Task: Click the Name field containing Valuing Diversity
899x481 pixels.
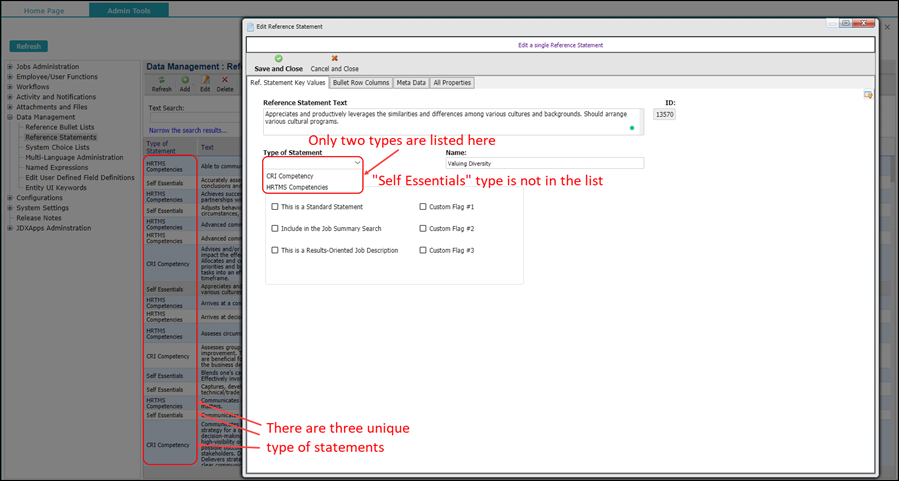Action: (544, 163)
